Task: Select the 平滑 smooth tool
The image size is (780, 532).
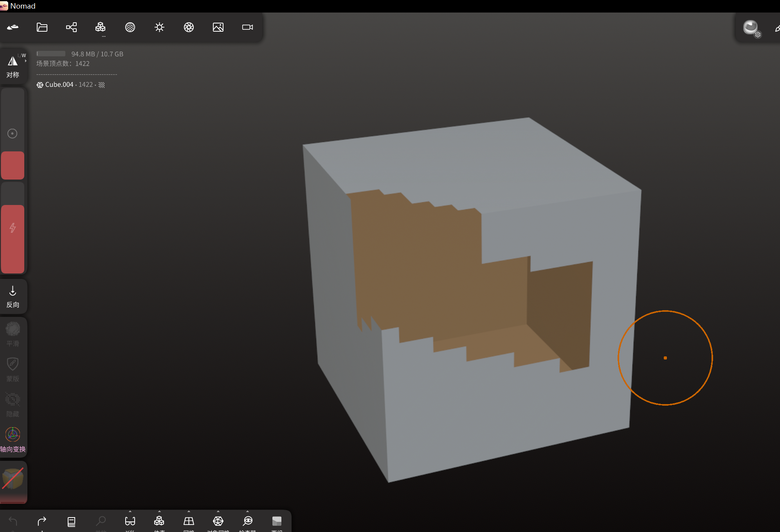Action: pyautogui.click(x=13, y=334)
